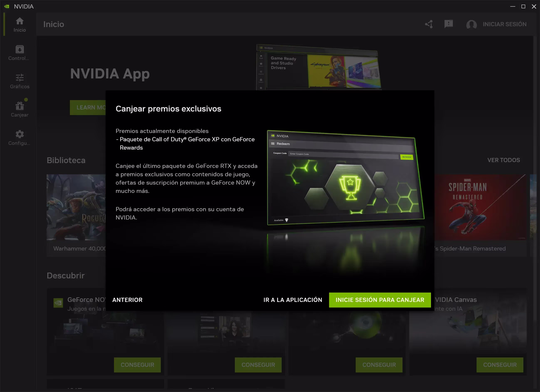The height and width of the screenshot is (392, 540).
Task: Open the Spider-Man Remastered game thumbnail
Action: tap(481, 207)
